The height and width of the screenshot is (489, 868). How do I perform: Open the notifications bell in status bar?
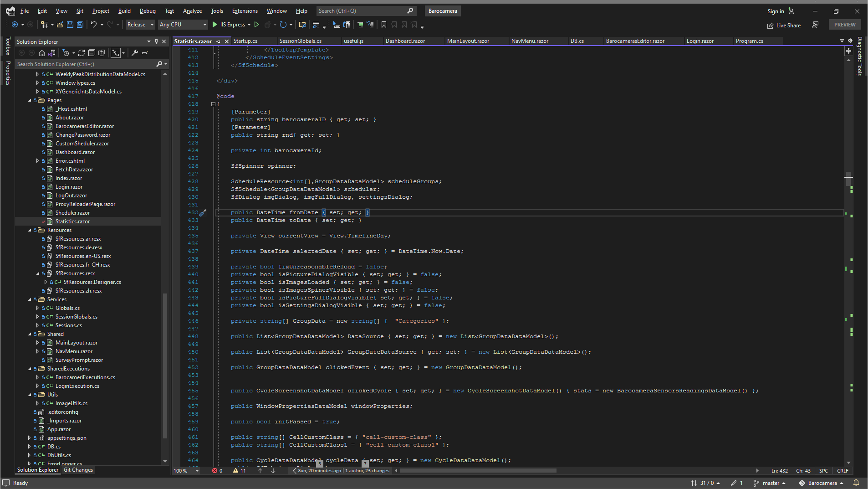coord(856,483)
